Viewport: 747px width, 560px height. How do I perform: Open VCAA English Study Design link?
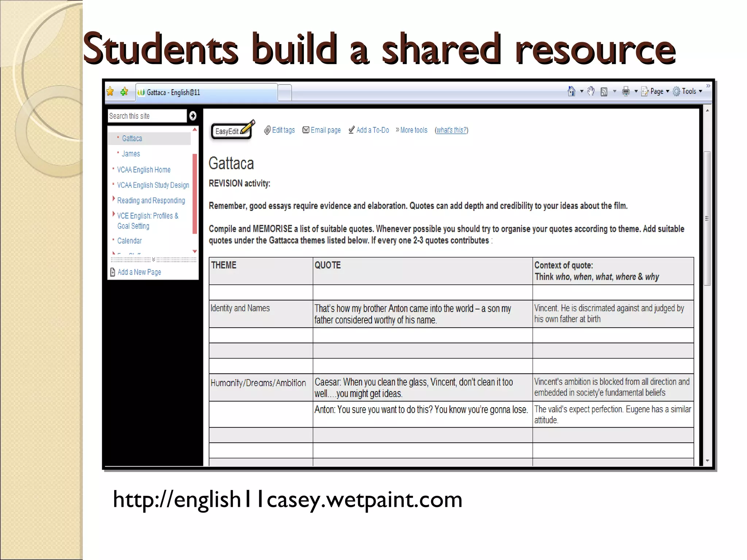point(153,185)
